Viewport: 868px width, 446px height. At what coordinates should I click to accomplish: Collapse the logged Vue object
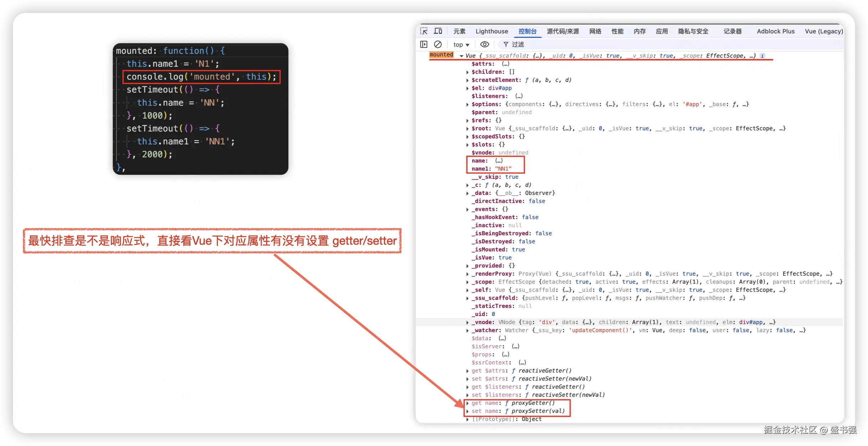461,56
